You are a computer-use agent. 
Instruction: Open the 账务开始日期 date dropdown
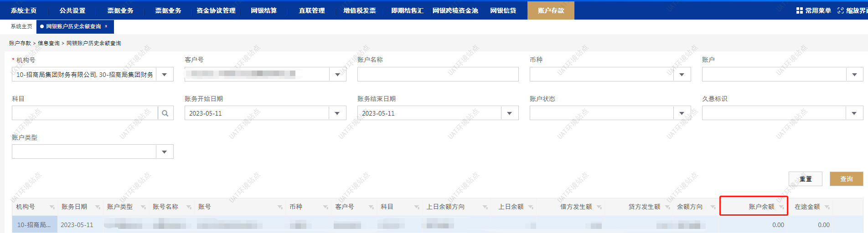(x=337, y=113)
